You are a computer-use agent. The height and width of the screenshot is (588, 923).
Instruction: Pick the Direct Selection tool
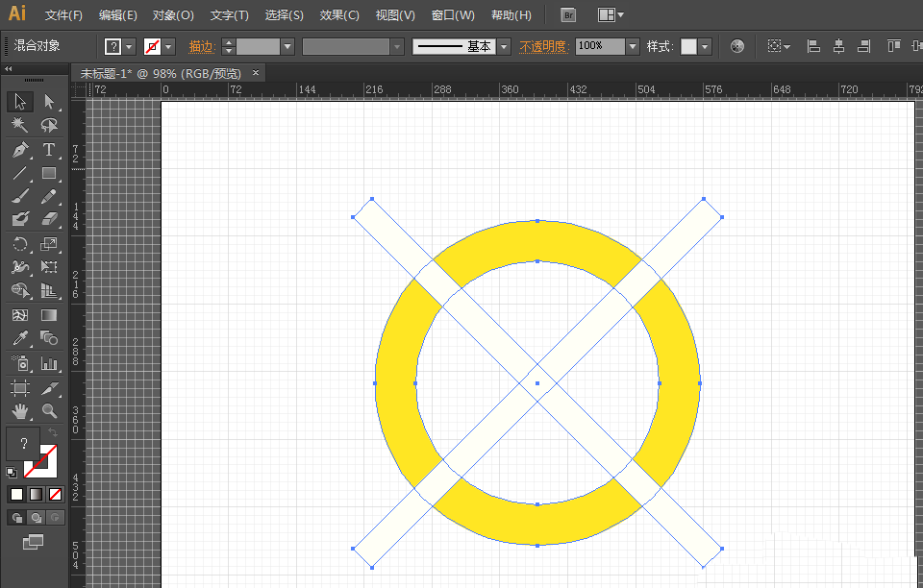[49, 102]
